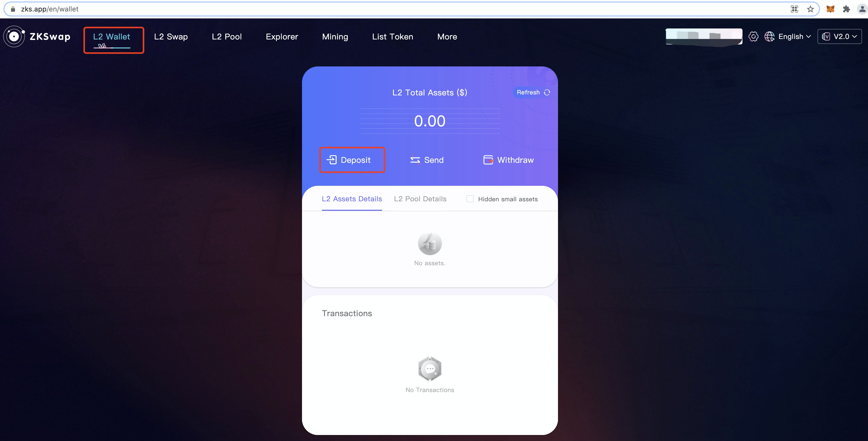Click the Mining menu item
Viewport: 868px width, 441px height.
(335, 36)
